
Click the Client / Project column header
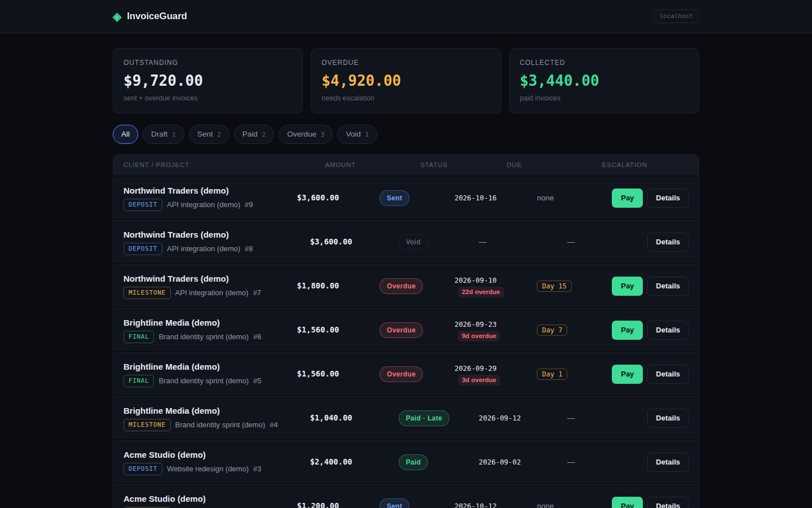(156, 165)
